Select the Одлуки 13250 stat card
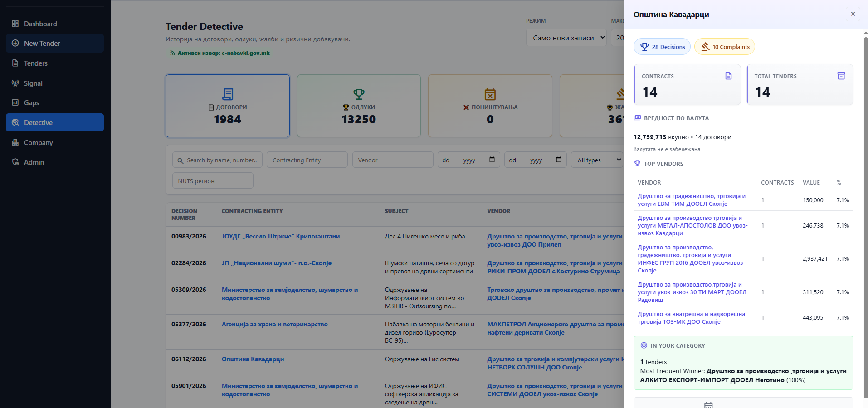Screen dimensions: 868x408 [x=359, y=106]
